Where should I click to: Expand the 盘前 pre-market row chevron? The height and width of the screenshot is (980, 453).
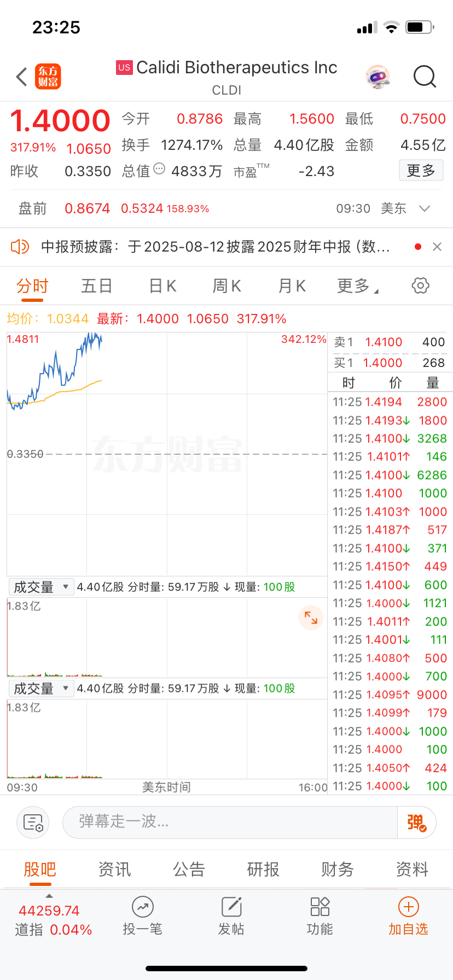click(x=425, y=208)
